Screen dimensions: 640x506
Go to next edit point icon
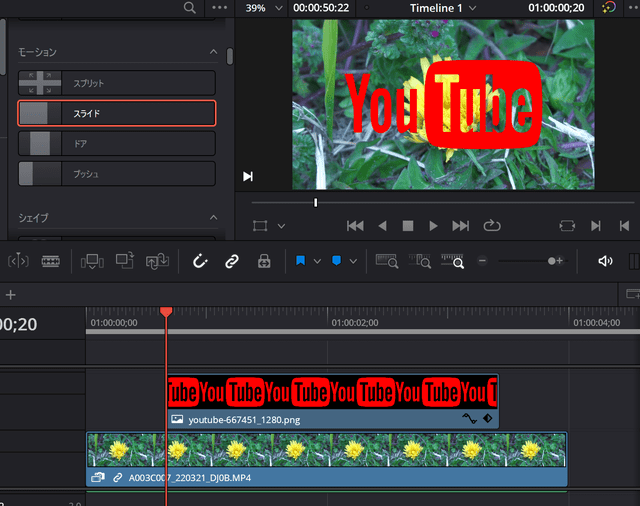[x=596, y=226]
